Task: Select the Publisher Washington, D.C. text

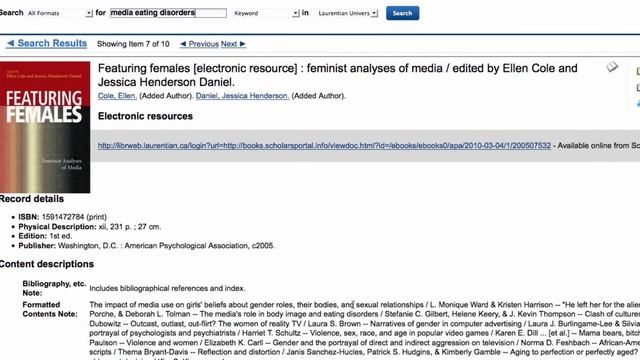Action: pyautogui.click(x=167, y=246)
